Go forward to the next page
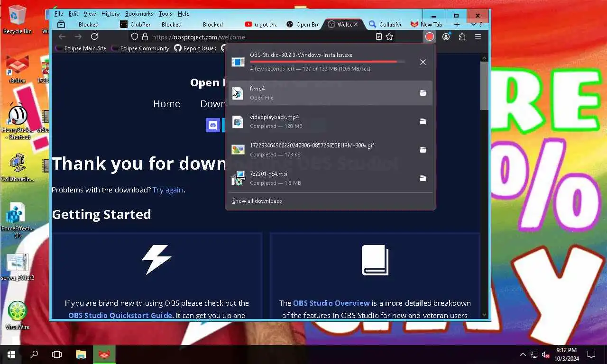Screen dimensions: 607x364 tap(78, 36)
